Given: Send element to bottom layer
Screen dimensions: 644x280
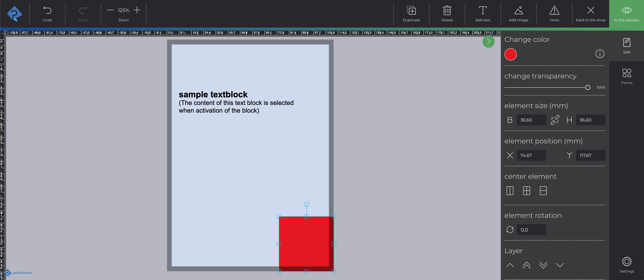Looking at the screenshot, I should 543,265.
